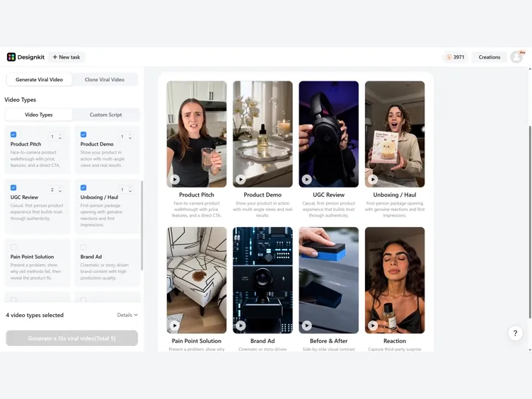This screenshot has width=532, height=399.
Task: Play the Product Demo sample video
Action: coord(241,179)
